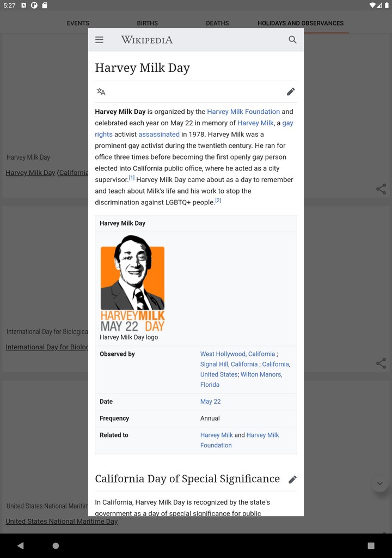Tap the Android back navigation button
The height and width of the screenshot is (558, 392).
coord(21,545)
